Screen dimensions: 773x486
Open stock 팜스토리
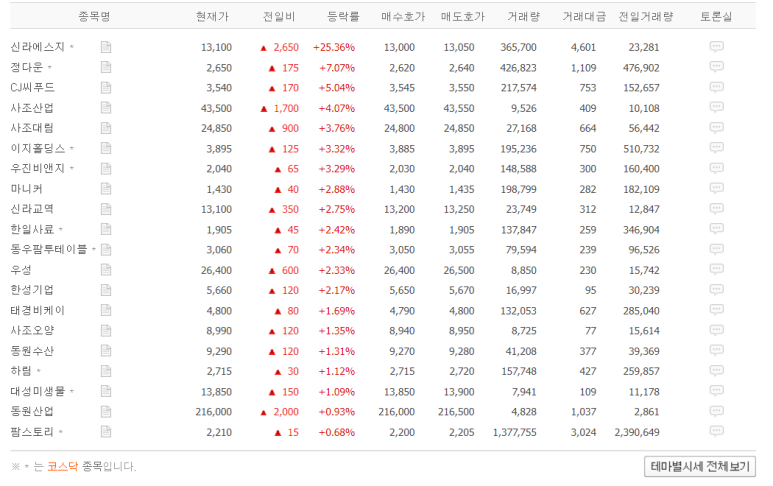32,432
